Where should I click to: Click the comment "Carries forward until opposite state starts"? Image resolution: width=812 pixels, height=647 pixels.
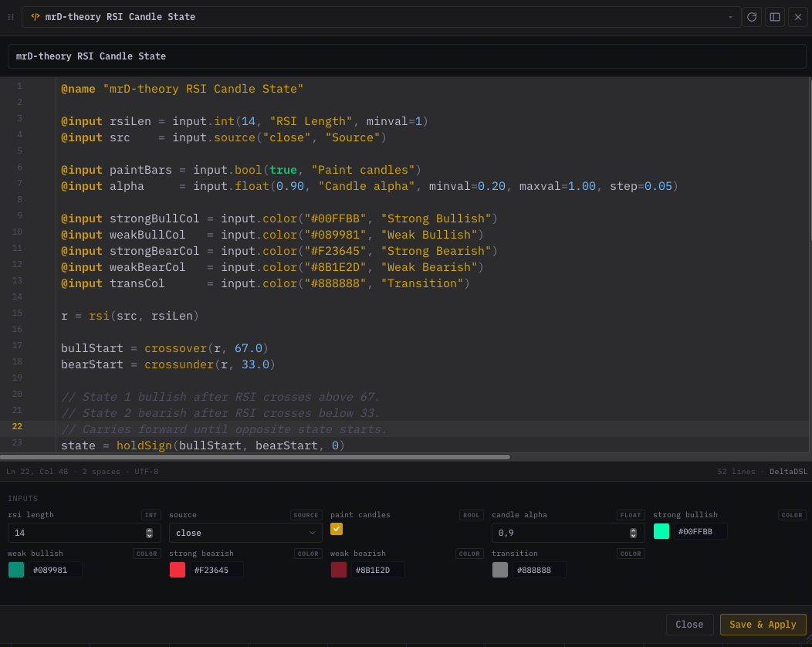click(x=225, y=429)
